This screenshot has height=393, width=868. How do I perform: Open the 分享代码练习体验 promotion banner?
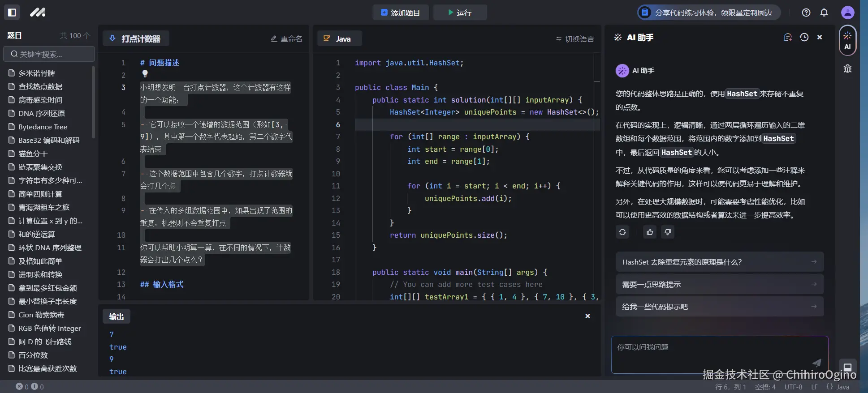coord(708,13)
